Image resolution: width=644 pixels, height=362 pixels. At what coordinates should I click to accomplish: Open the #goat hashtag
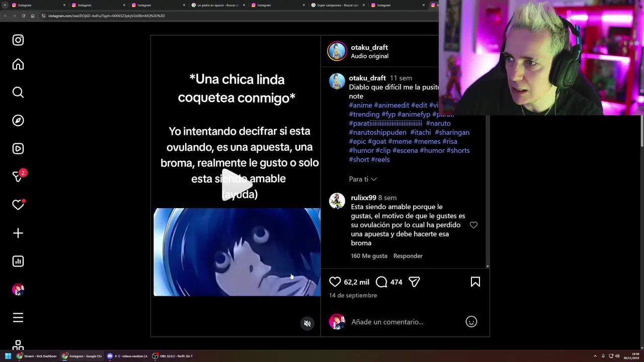[377, 141]
